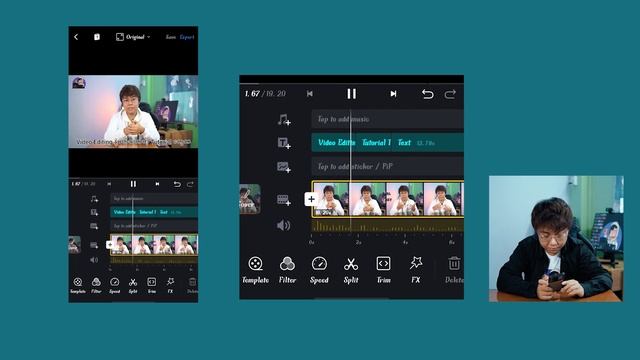640x360 pixels.
Task: Open Filter tool in the phone screen
Action: 96,285
